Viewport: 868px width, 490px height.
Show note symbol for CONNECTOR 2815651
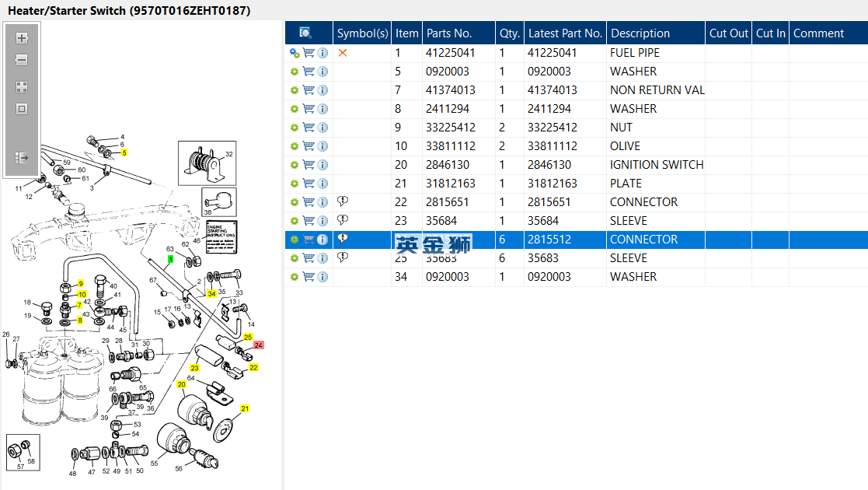point(343,201)
